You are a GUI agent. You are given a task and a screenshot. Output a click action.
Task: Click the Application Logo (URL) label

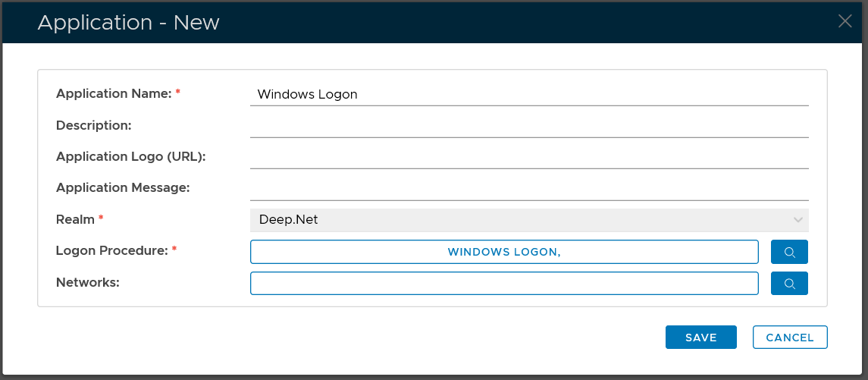[x=131, y=156]
